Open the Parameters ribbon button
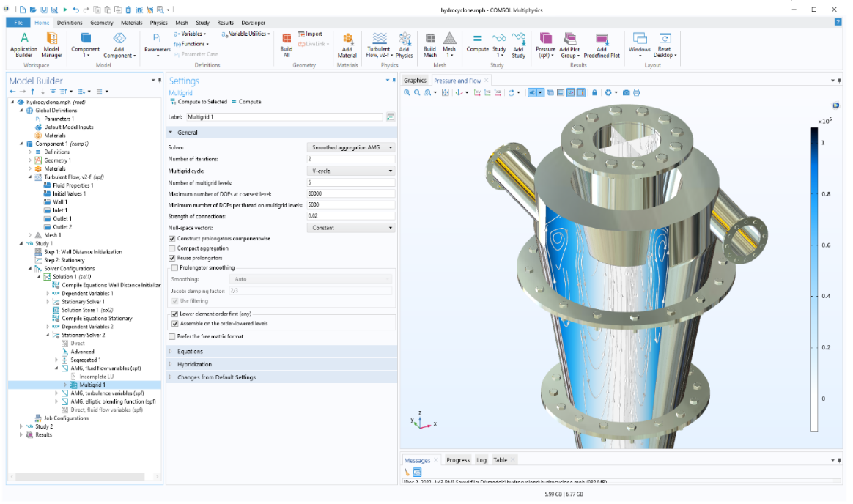853x504 pixels. 158,45
